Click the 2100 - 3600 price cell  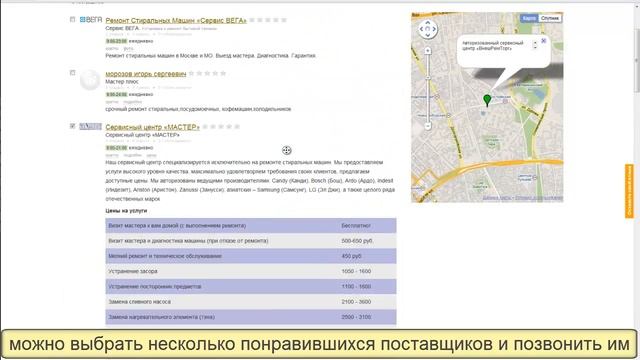pyautogui.click(x=356, y=302)
